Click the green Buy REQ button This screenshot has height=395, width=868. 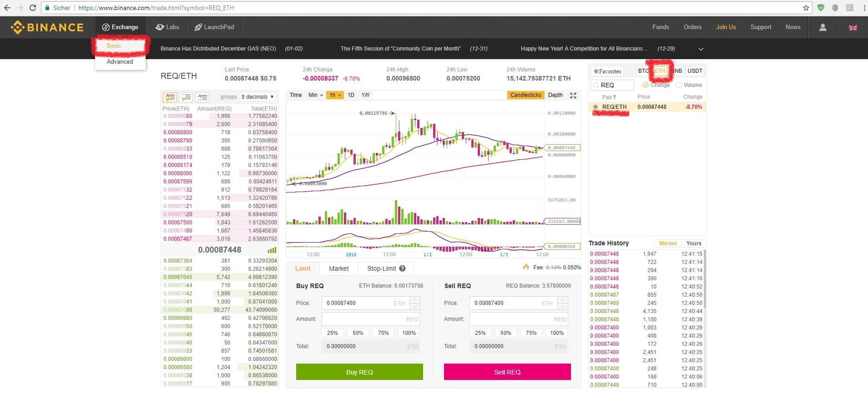(x=359, y=372)
